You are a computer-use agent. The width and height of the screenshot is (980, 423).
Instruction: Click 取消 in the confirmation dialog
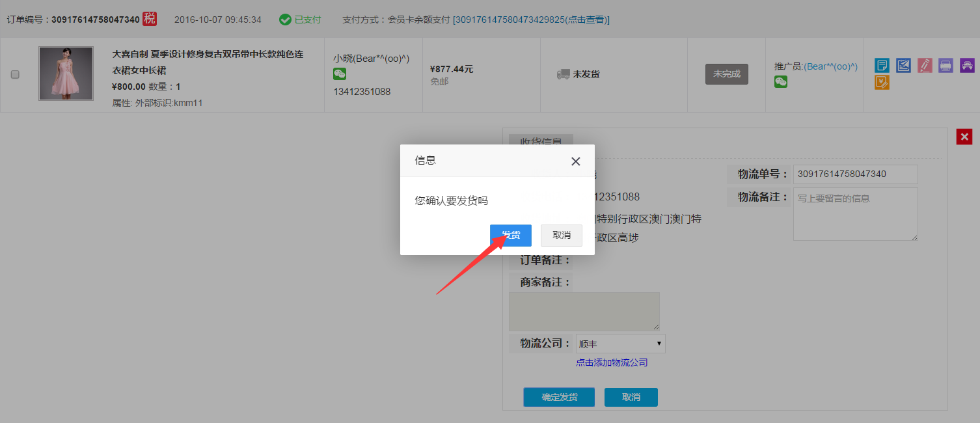[x=561, y=236]
